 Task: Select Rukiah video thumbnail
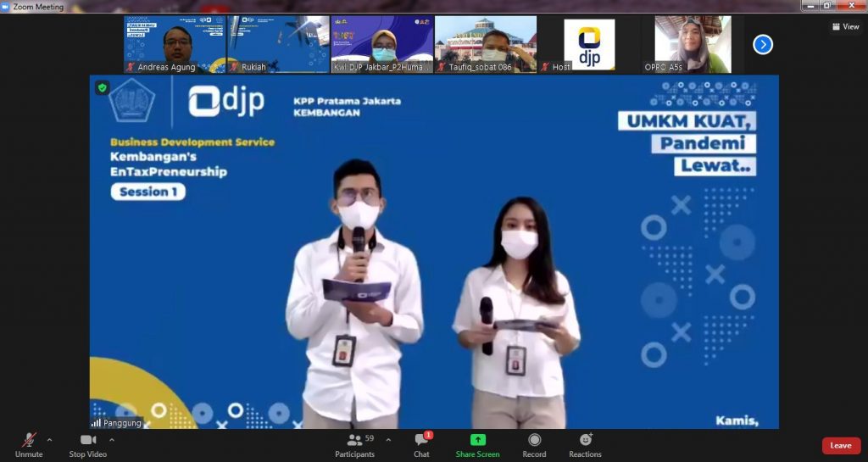[x=278, y=44]
